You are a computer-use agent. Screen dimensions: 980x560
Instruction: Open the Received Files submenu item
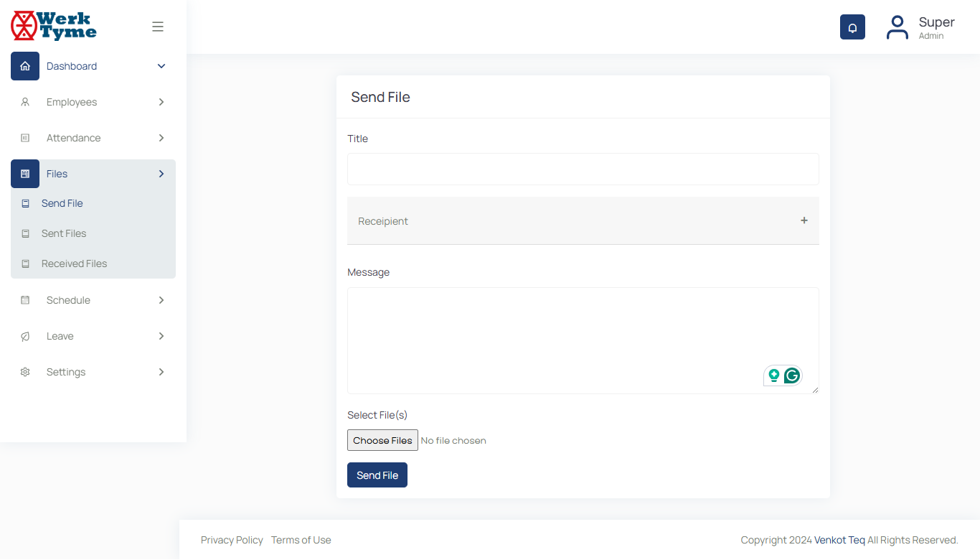[74, 263]
